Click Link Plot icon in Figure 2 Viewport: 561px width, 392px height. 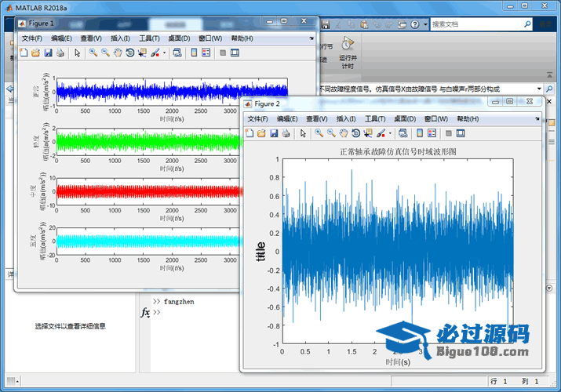[403, 133]
